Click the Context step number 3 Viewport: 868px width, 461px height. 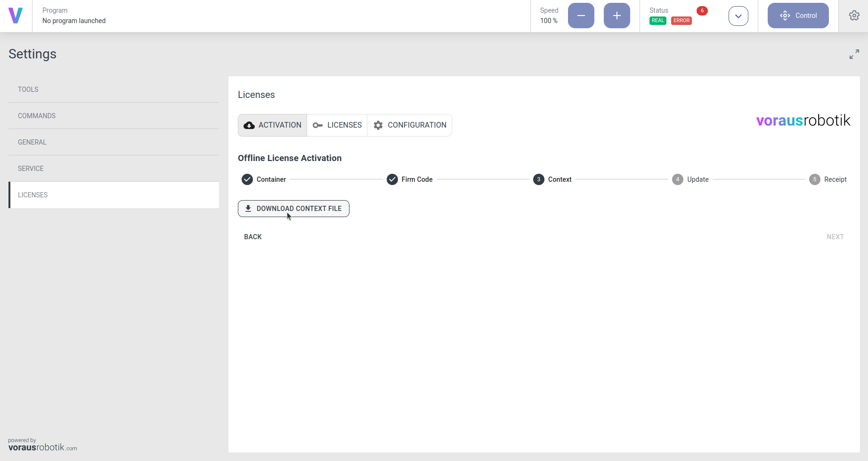539,179
